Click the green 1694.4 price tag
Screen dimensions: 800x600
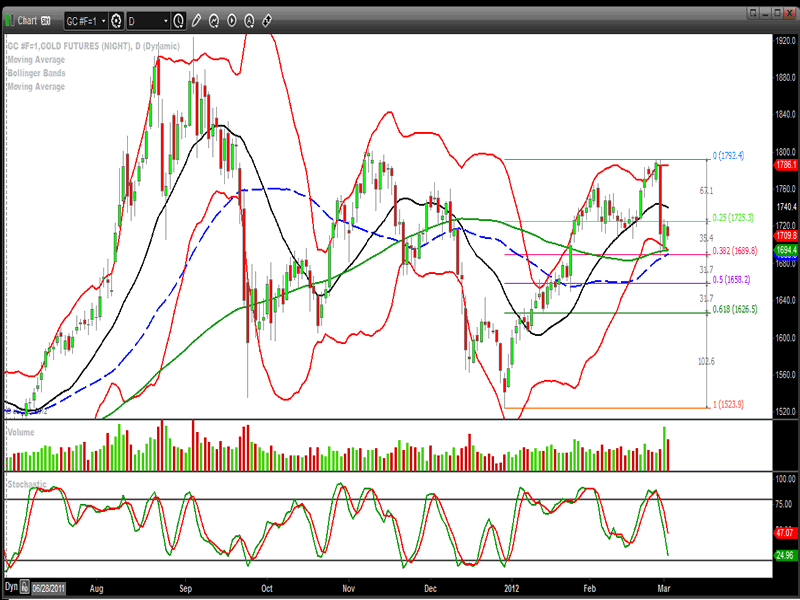click(786, 250)
